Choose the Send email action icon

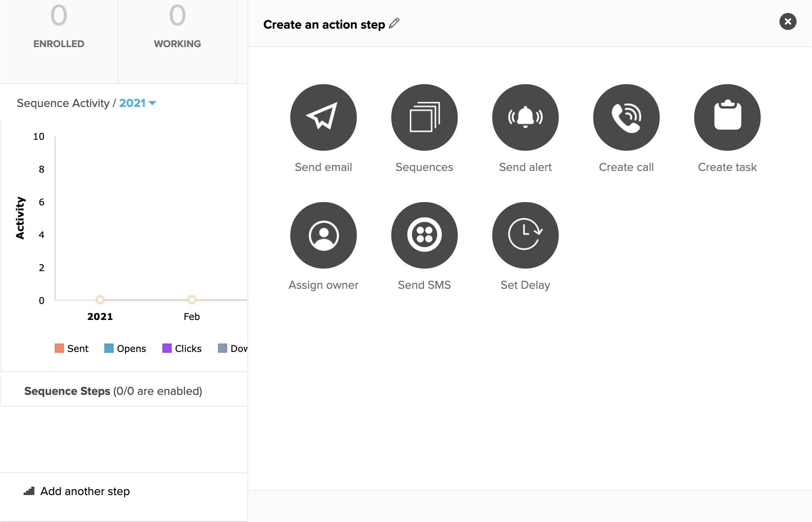click(323, 117)
